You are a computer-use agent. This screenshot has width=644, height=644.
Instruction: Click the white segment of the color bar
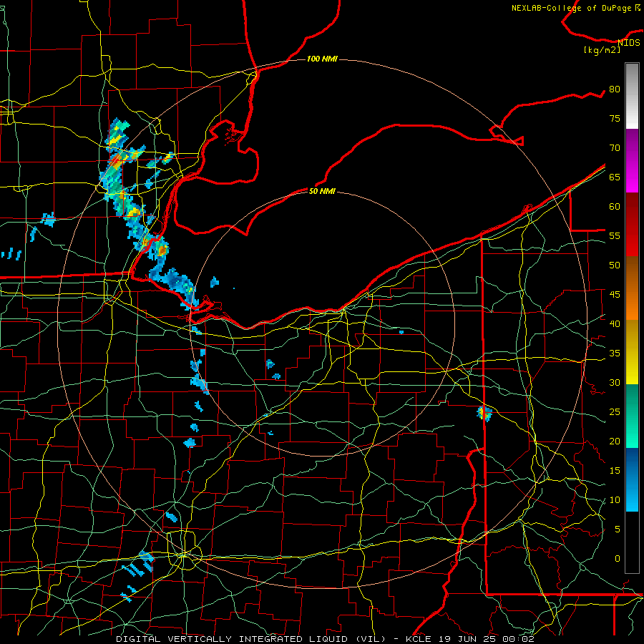(632, 96)
